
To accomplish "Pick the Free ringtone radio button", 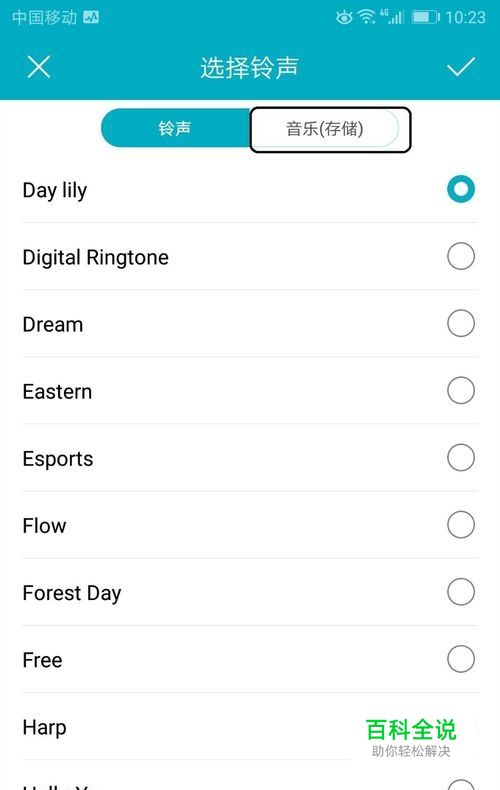I will [x=461, y=659].
